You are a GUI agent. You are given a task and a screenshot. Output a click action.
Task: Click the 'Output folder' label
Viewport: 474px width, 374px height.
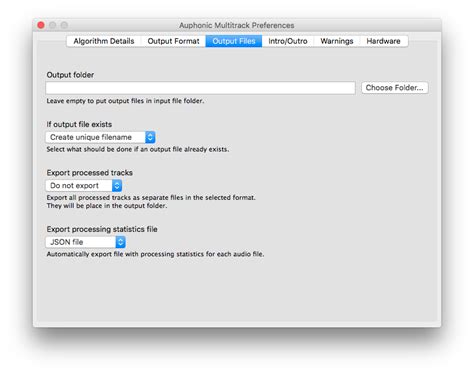click(x=70, y=75)
